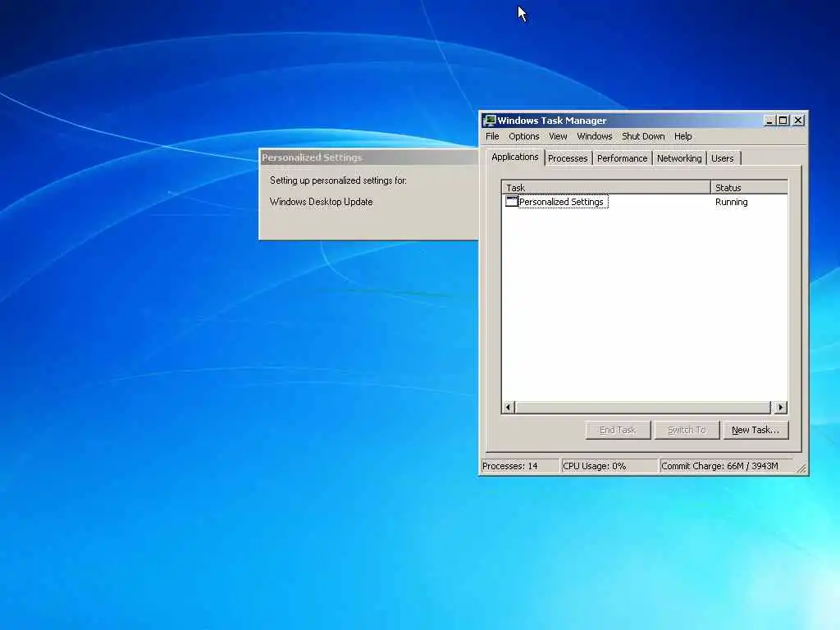
Task: Click the Personalized Settings dialog title bar
Action: 368,157
